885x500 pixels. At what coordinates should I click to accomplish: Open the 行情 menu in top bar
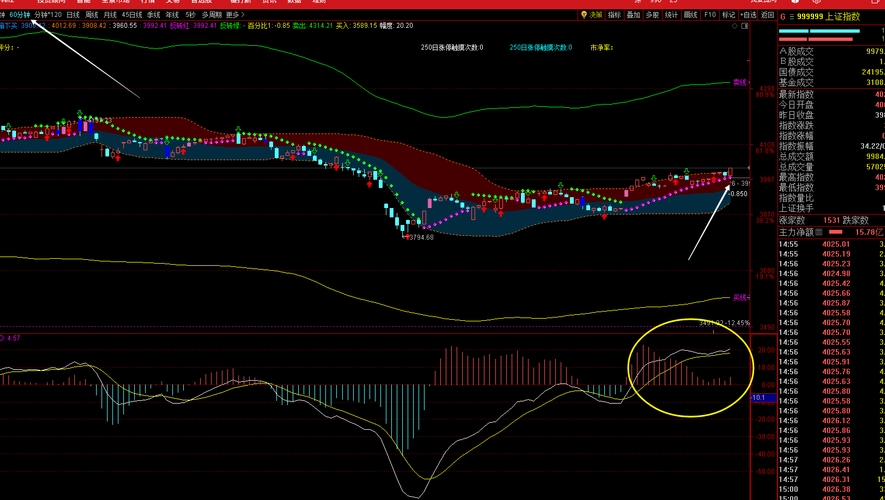pos(147,2)
